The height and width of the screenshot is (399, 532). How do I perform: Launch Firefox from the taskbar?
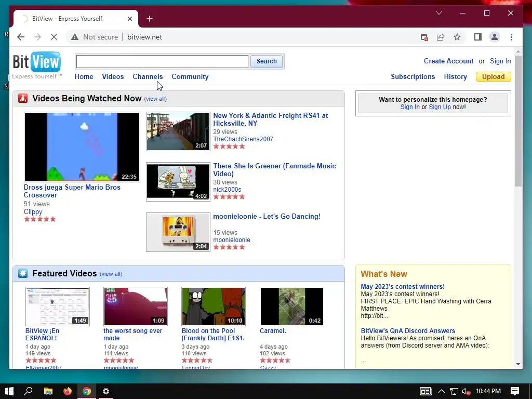click(x=68, y=391)
